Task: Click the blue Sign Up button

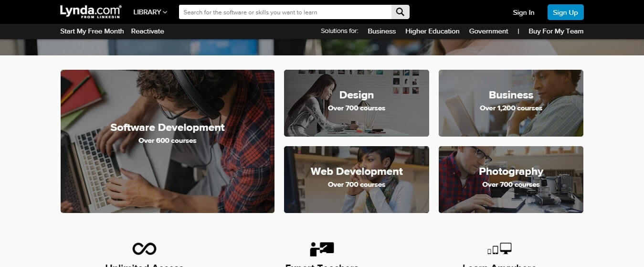Action: tap(565, 12)
